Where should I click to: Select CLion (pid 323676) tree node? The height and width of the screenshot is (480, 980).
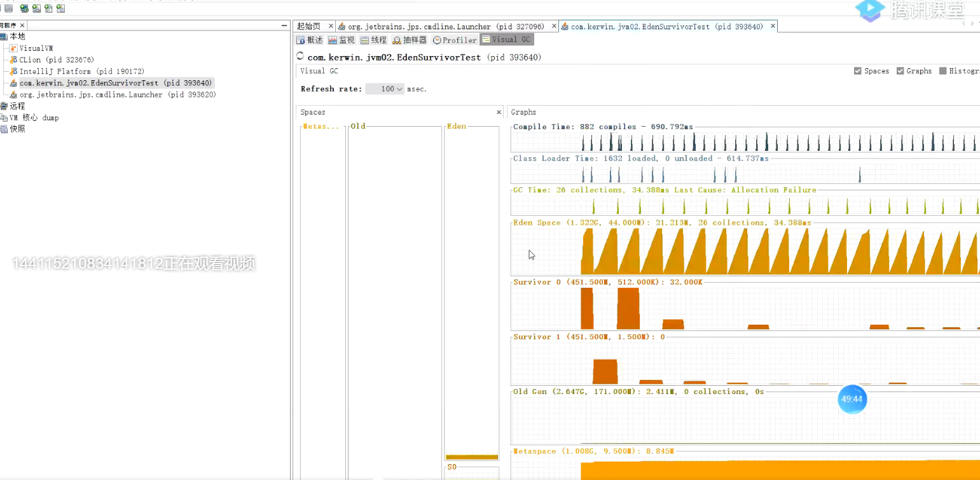click(57, 60)
